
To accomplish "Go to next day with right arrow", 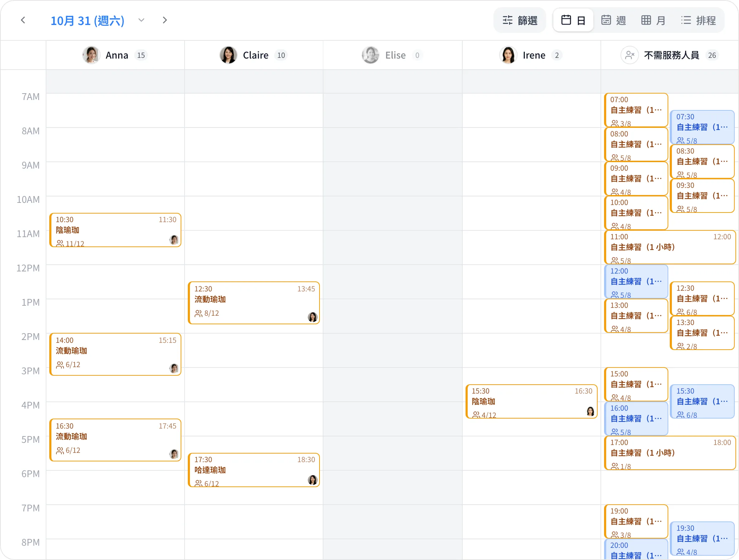I will (x=165, y=20).
